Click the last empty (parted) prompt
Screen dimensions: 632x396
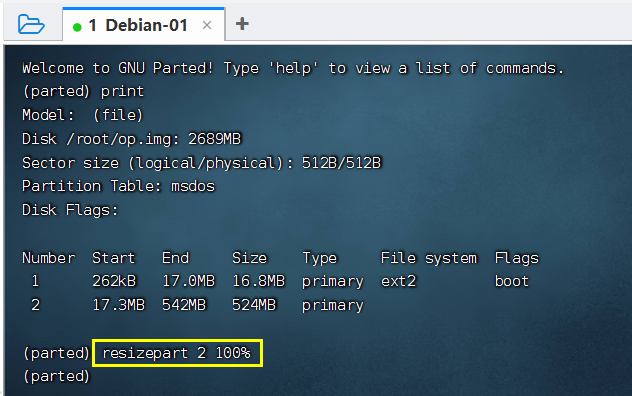[56, 376]
